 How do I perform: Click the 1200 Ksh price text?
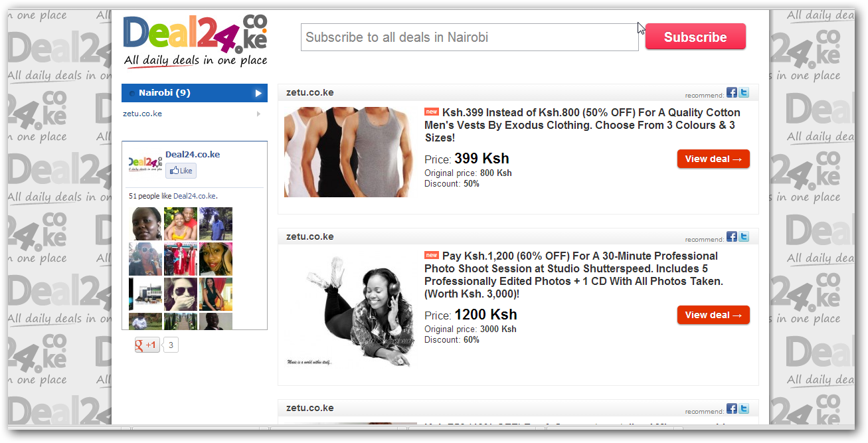485,315
